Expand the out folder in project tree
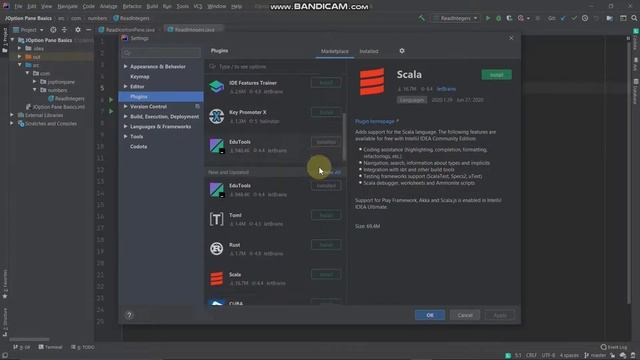640x360 pixels. point(19,56)
